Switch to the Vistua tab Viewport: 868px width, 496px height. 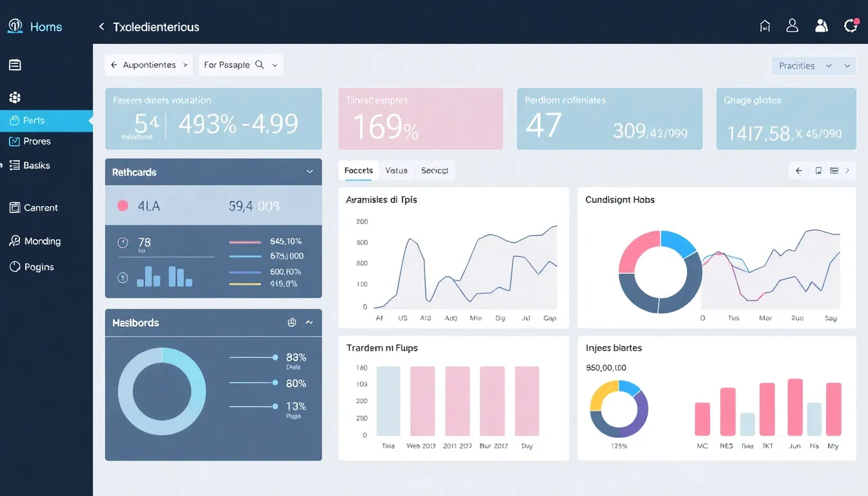point(396,170)
